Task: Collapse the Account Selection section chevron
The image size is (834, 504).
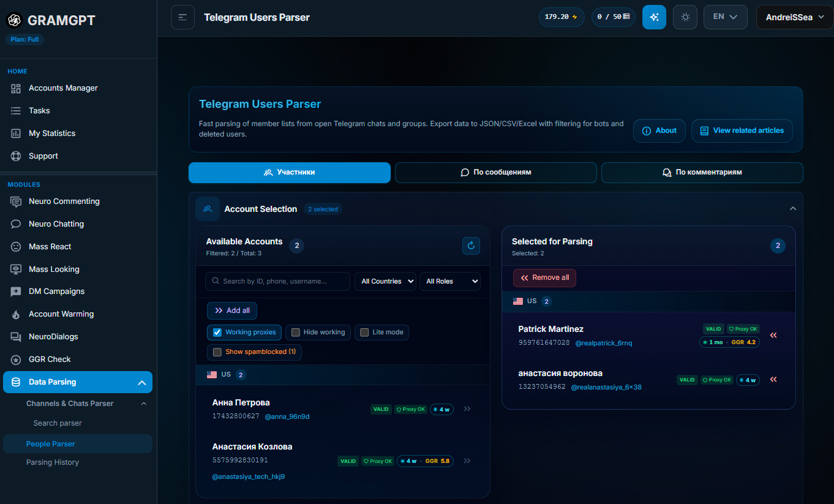Action: pyautogui.click(x=793, y=209)
